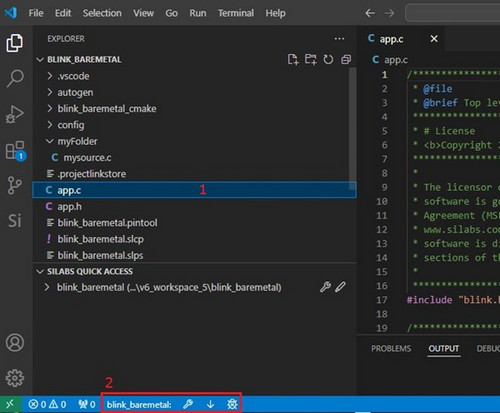Go forward with the right arrow
This screenshot has height=413, width=500.
pos(389,13)
